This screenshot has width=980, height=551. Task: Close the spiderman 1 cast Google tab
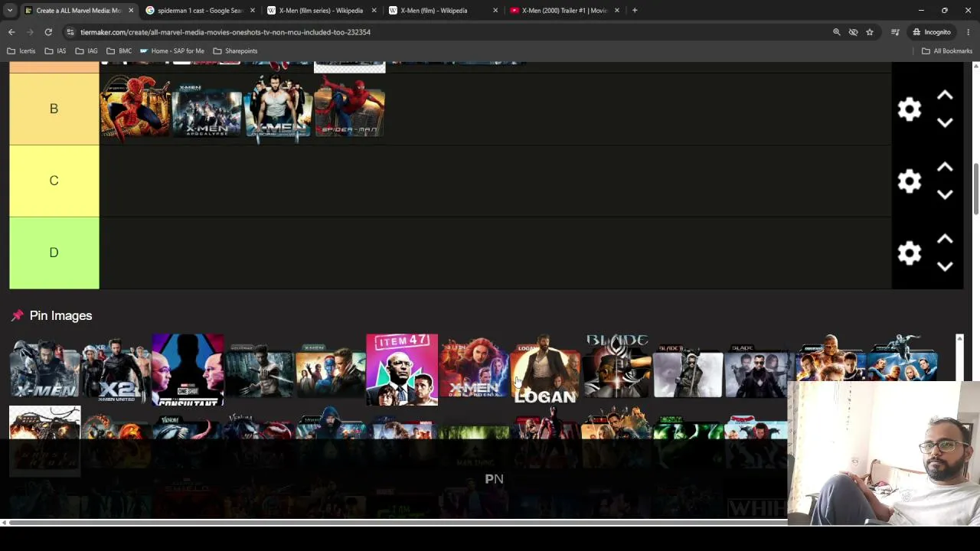point(253,11)
